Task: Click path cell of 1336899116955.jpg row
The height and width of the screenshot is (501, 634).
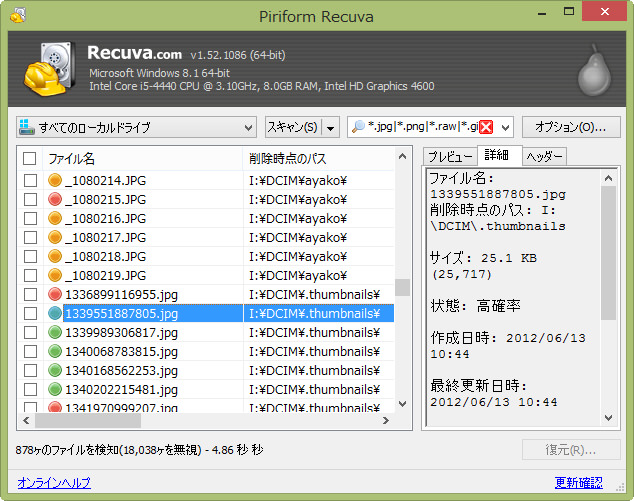Action: pos(318,294)
